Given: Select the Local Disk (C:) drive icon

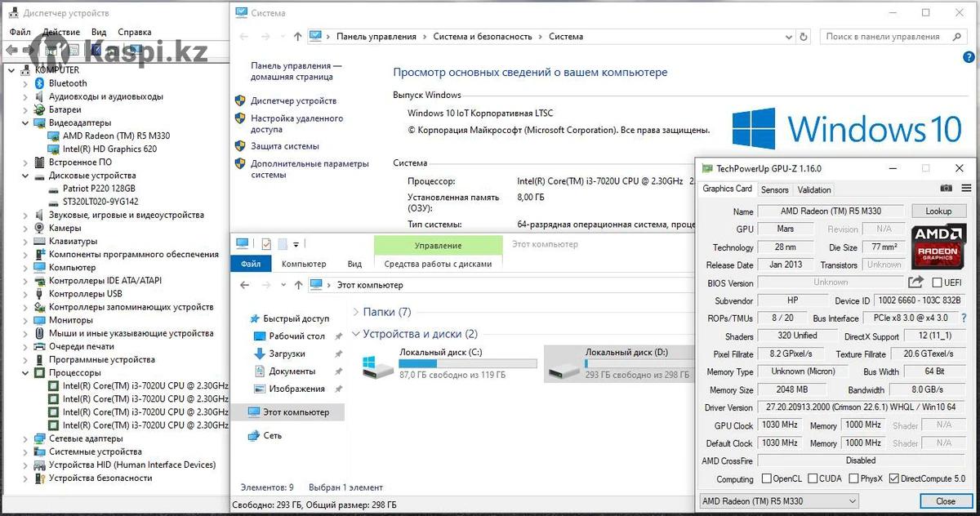Looking at the screenshot, I should 378,364.
